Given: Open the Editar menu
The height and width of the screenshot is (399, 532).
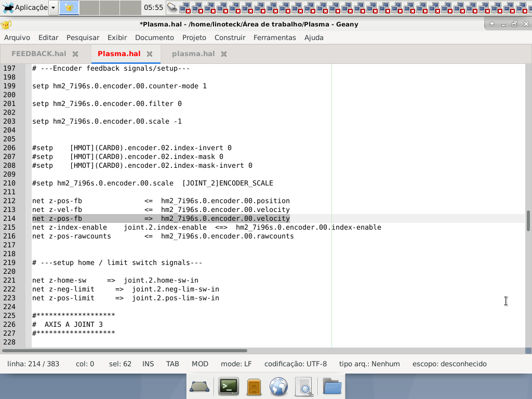Looking at the screenshot, I should (48, 37).
